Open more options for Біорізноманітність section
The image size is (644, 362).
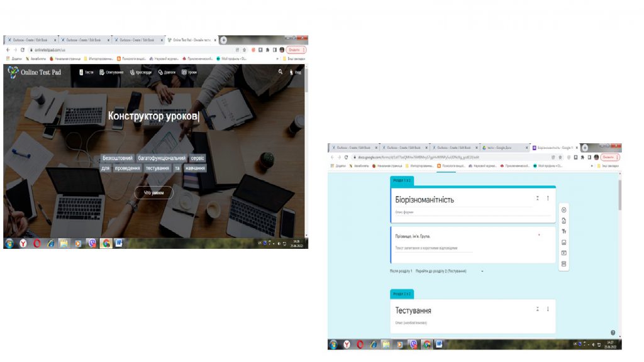coord(548,198)
